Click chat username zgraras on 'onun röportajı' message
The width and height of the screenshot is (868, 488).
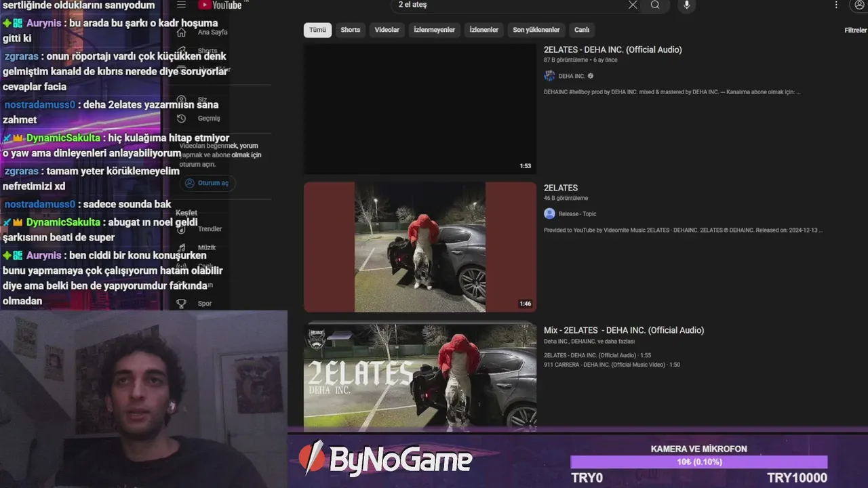click(x=21, y=56)
